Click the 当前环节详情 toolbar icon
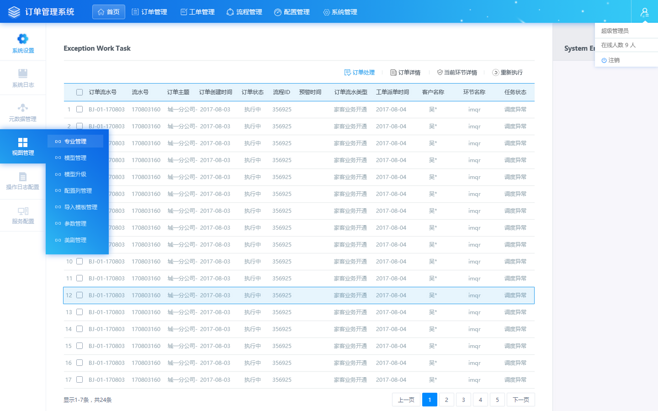The width and height of the screenshot is (658, 411). click(440, 72)
